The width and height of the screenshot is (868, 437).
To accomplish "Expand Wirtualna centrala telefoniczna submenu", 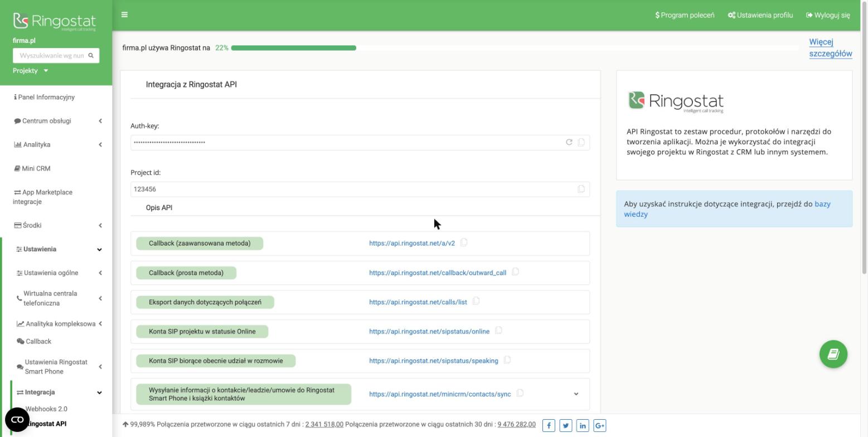I will tap(59, 298).
